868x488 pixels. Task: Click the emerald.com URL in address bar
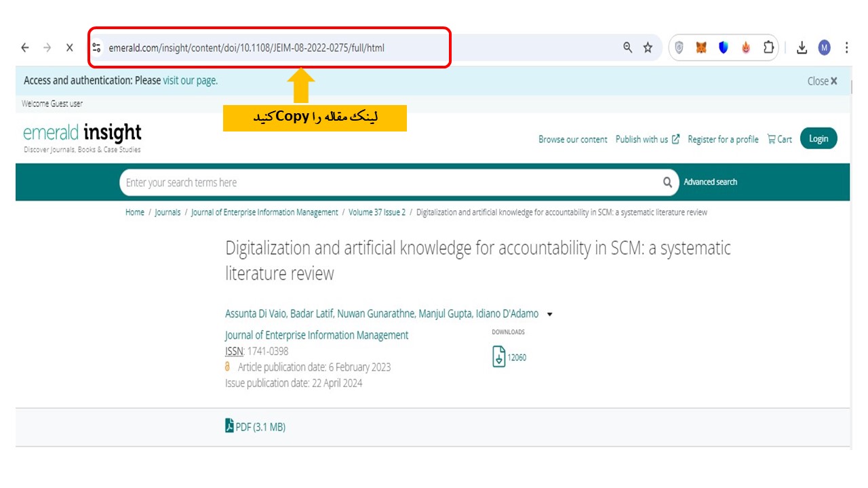click(x=246, y=47)
